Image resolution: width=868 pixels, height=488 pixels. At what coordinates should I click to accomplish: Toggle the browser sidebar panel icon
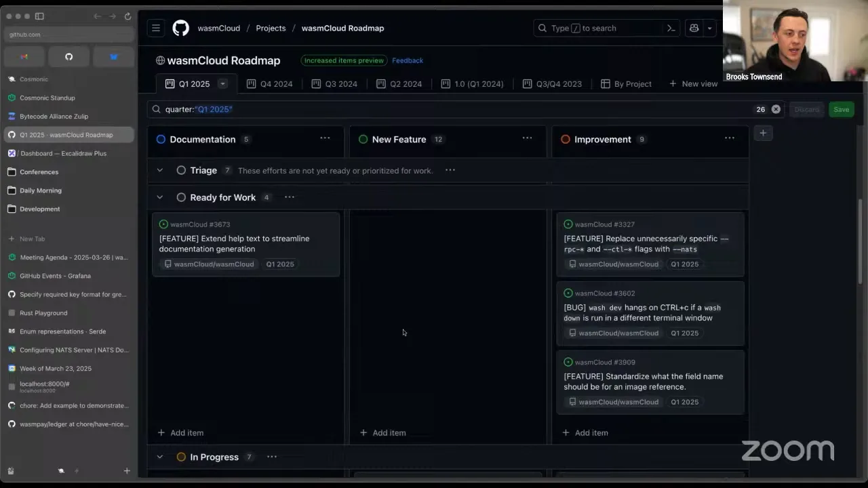coord(39,16)
